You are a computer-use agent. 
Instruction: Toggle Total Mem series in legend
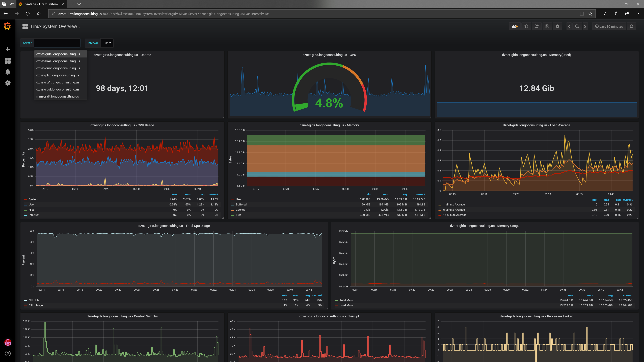346,300
